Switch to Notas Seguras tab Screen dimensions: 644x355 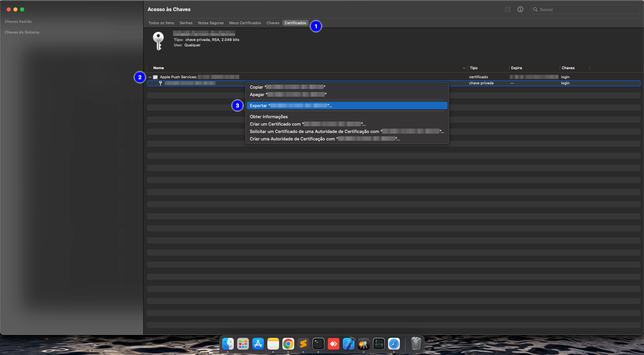(211, 23)
